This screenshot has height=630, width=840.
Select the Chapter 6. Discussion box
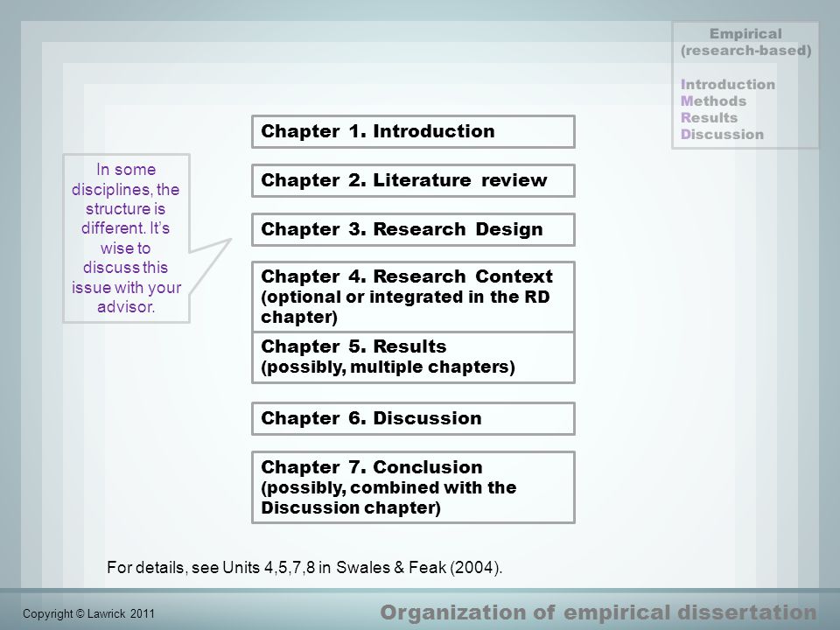(413, 419)
